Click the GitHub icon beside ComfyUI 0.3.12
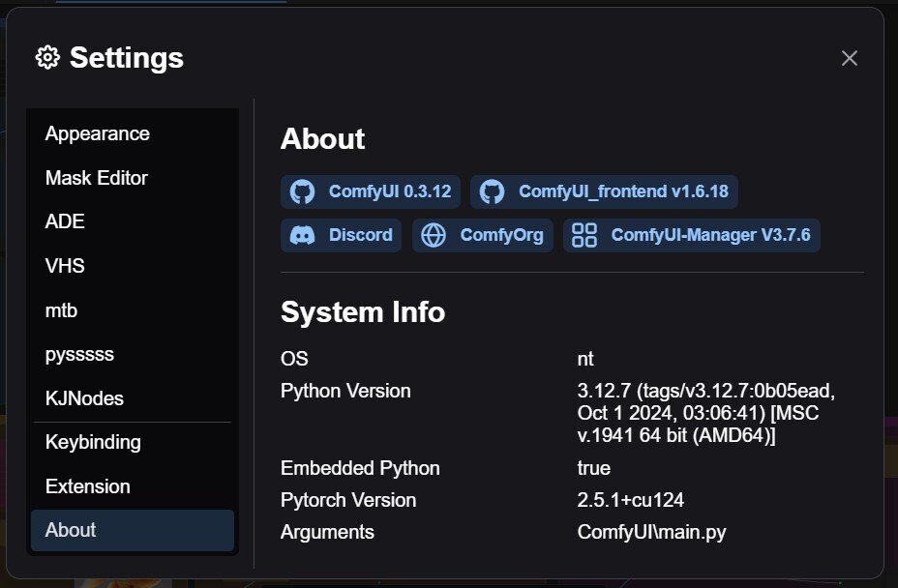This screenshot has width=898, height=588. tap(303, 191)
